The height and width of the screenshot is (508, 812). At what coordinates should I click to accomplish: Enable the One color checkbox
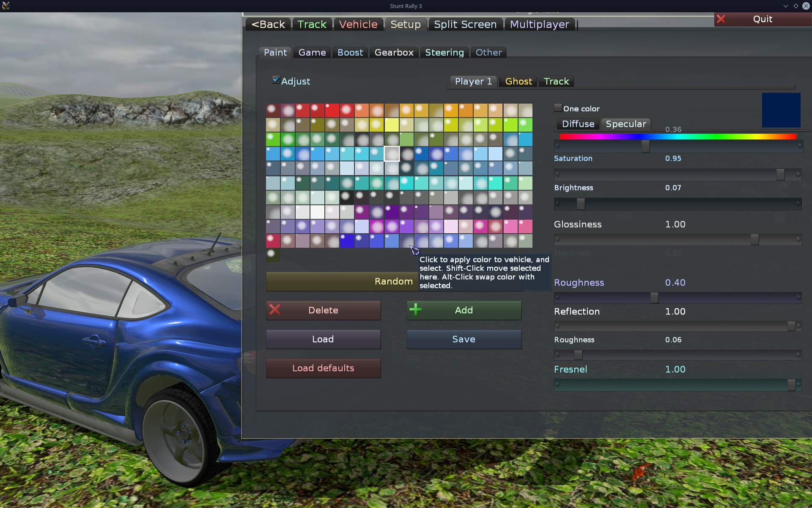coord(558,108)
